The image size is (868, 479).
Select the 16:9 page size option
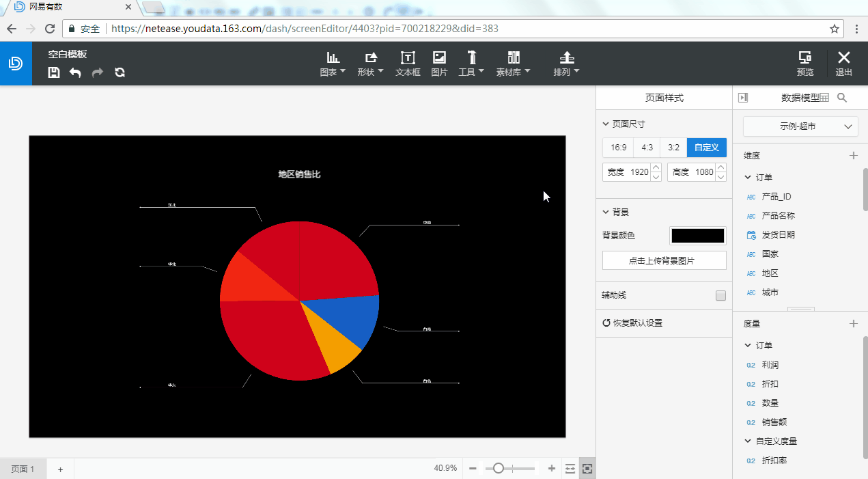pos(619,148)
